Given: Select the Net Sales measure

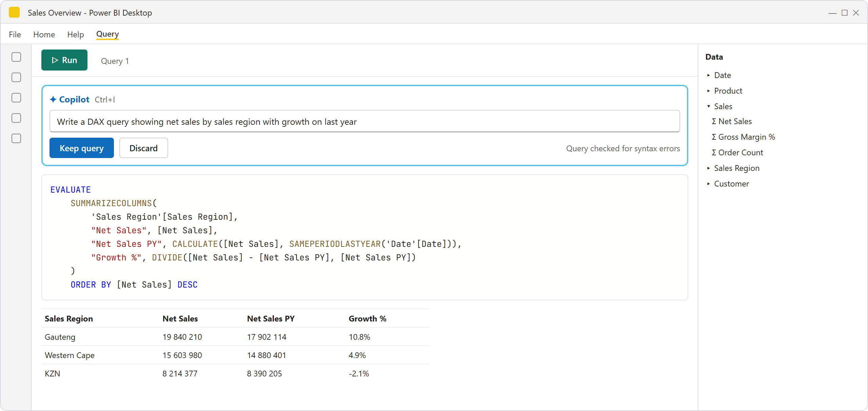Looking at the screenshot, I should click(x=732, y=121).
